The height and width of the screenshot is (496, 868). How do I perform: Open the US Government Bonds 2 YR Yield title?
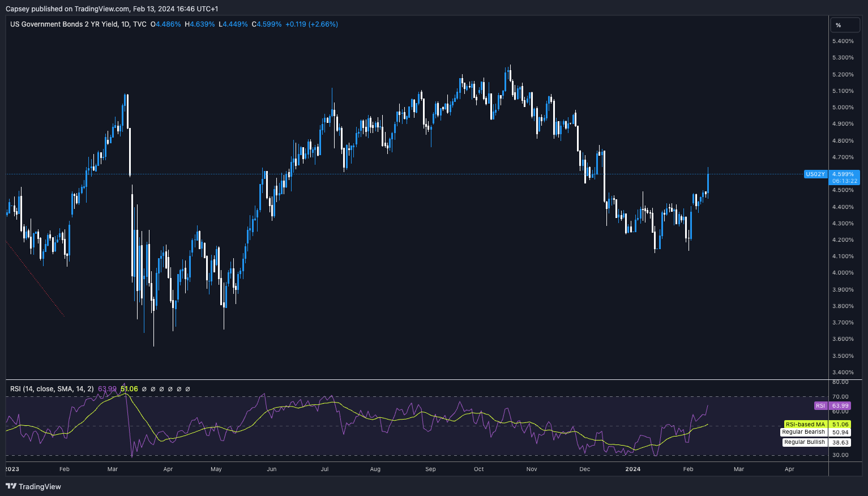(64, 24)
